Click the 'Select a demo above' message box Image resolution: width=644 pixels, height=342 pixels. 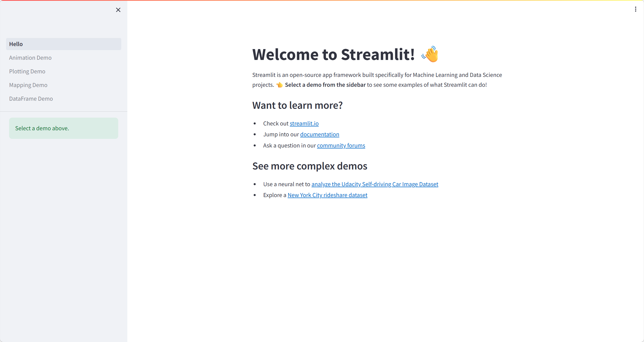(x=63, y=128)
